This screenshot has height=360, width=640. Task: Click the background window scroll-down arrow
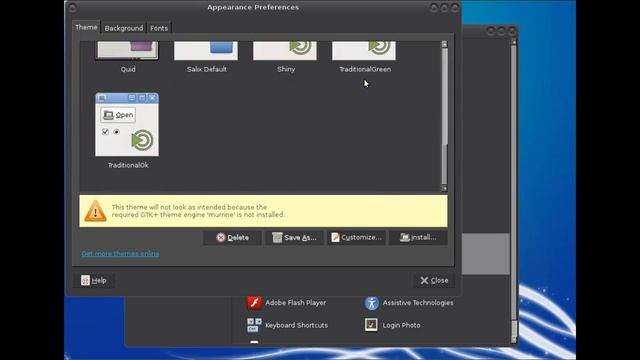click(x=514, y=339)
